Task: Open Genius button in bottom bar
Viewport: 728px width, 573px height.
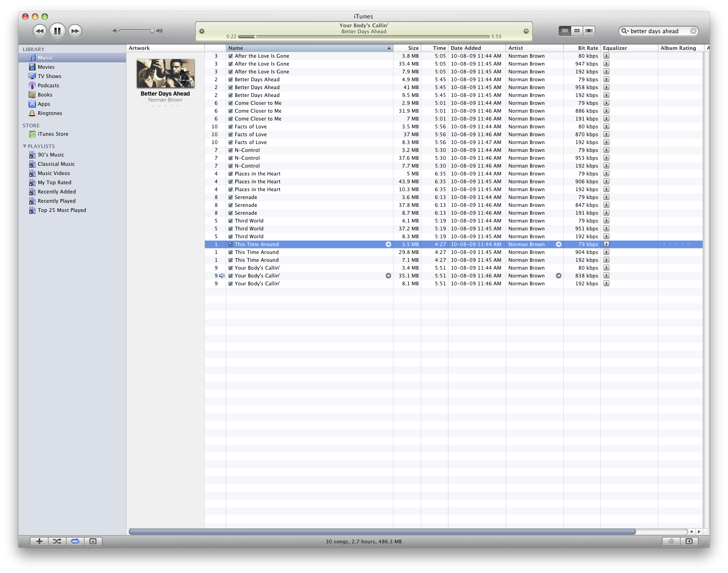Action: [x=671, y=541]
